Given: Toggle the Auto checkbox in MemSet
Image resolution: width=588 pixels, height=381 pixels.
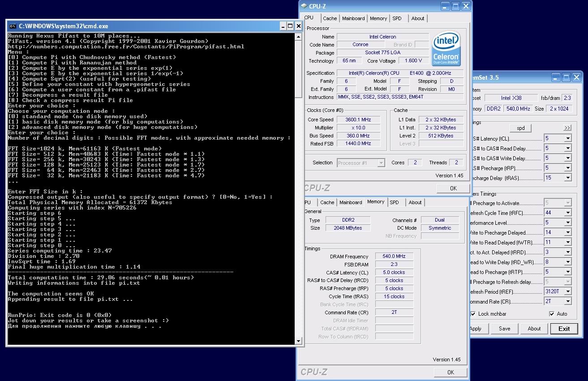Looking at the screenshot, I should pos(552,314).
